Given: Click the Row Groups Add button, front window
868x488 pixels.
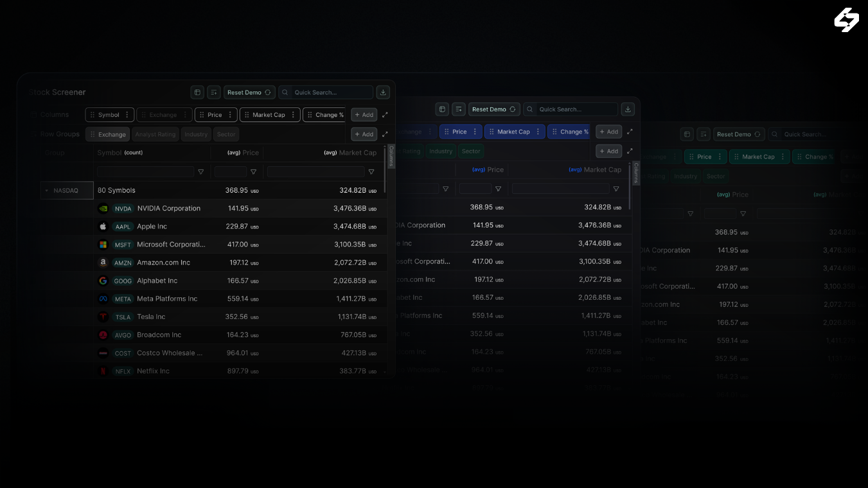Looking at the screenshot, I should (364, 134).
